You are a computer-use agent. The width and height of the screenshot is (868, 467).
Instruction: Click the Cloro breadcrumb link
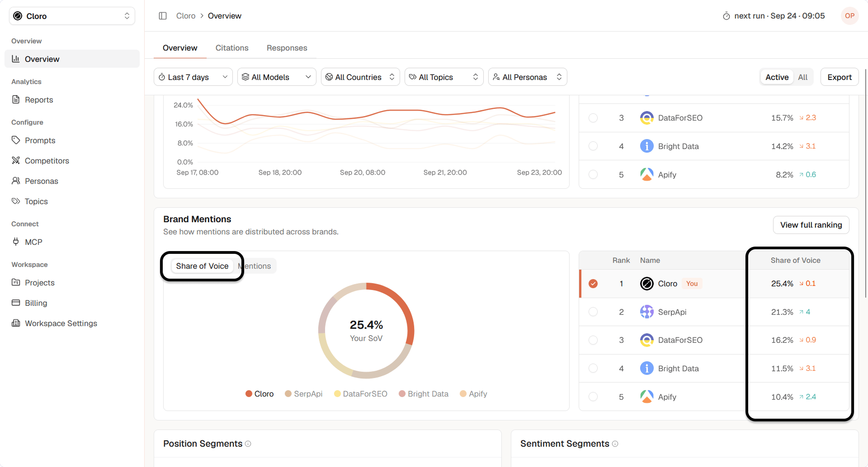pos(186,16)
